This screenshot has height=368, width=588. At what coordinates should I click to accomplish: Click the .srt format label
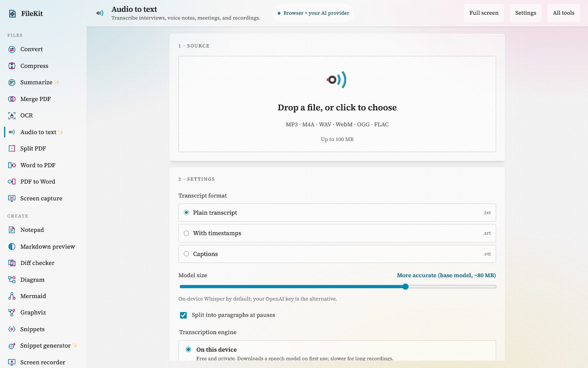tap(487, 233)
